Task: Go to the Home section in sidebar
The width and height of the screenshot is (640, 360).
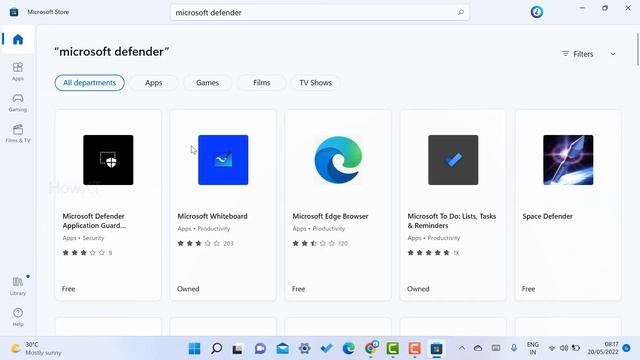Action: (x=18, y=40)
